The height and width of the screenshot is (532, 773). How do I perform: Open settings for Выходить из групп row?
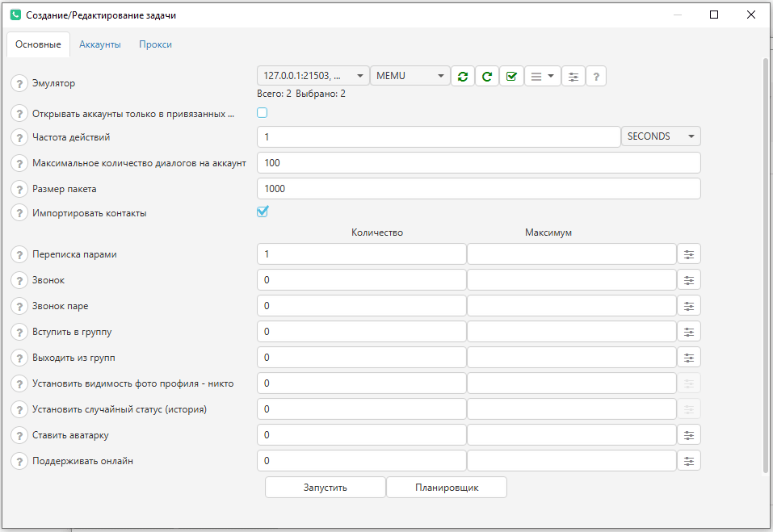[x=689, y=358]
